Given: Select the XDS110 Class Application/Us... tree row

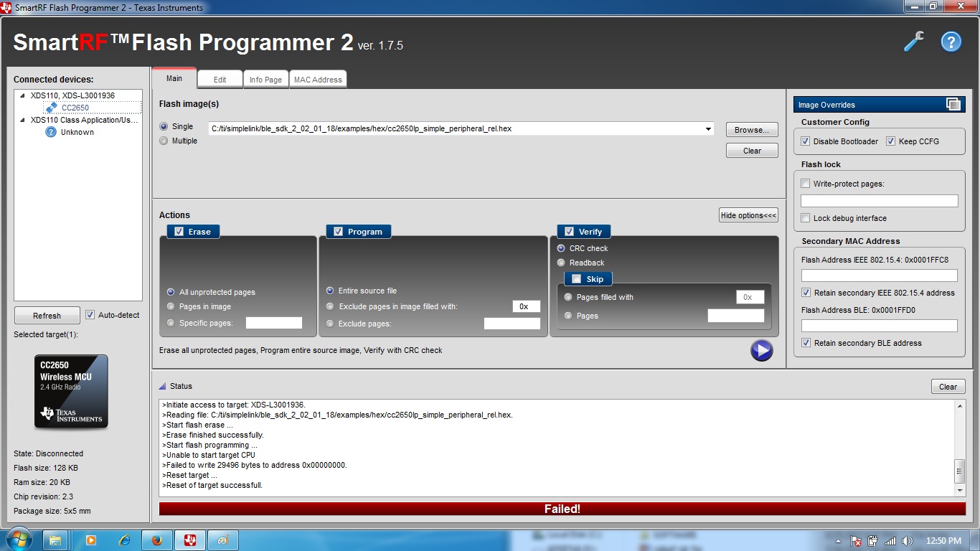Looking at the screenshot, I should pos(84,120).
